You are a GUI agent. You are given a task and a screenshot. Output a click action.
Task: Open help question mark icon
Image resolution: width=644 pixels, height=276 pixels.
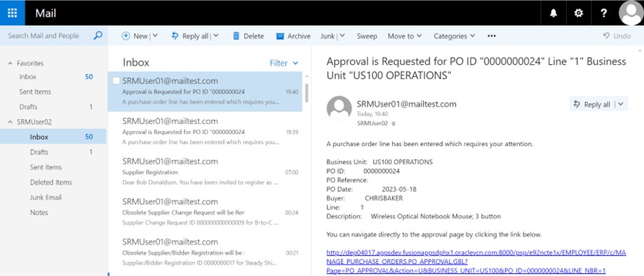click(x=603, y=13)
